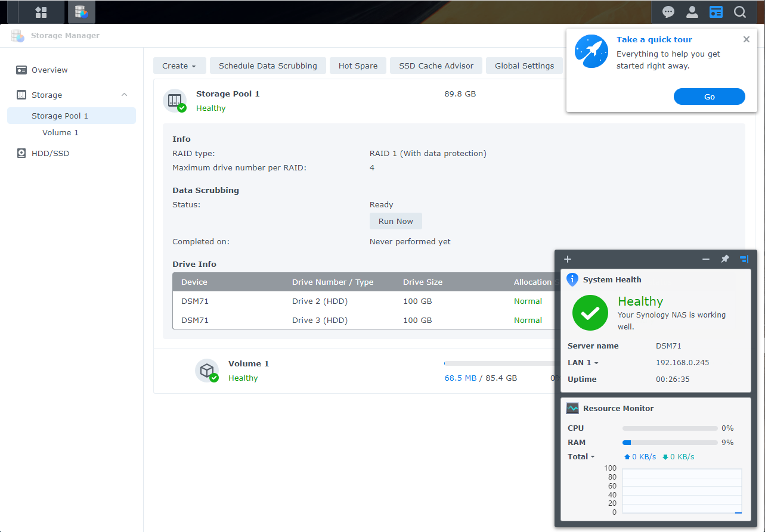The image size is (765, 532).
Task: Open SSD Cache Advisor
Action: coord(436,66)
